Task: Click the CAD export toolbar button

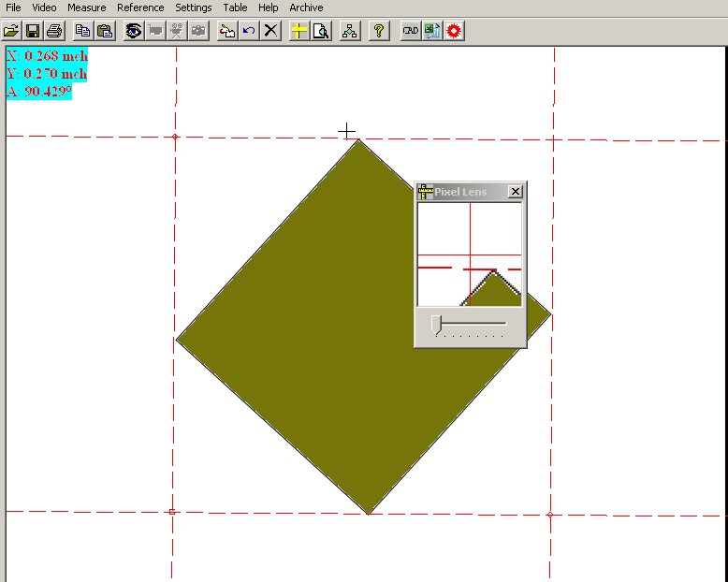Action: coord(410,31)
